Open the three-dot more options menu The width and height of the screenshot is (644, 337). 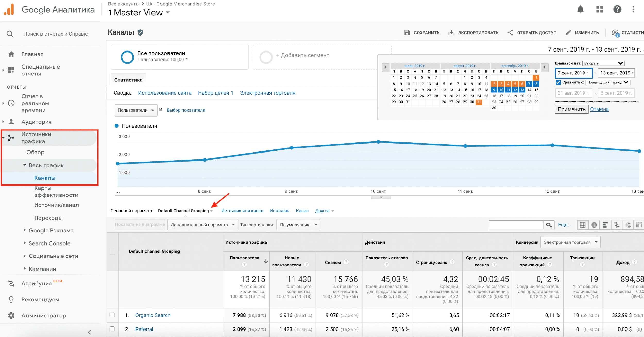(x=633, y=9)
